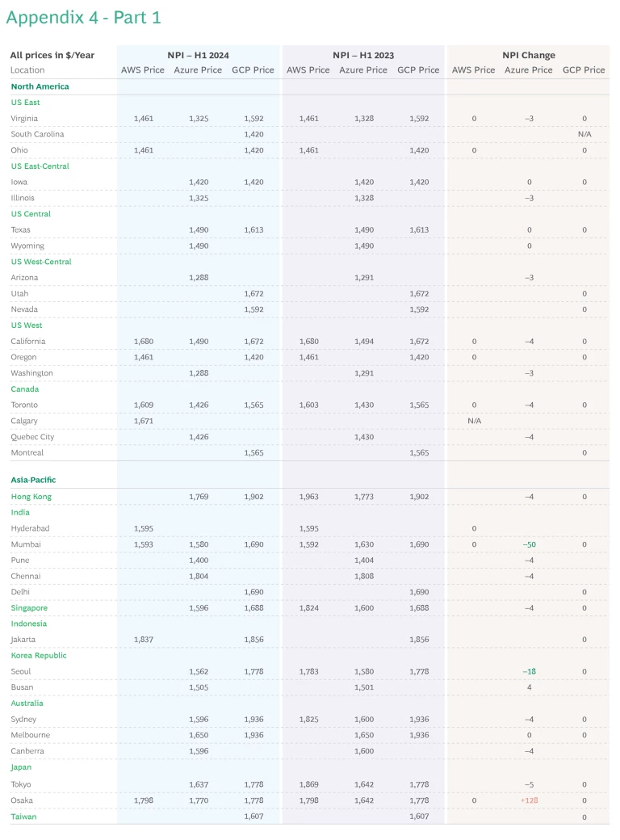Jump to the Asia-Pacific region heading
This screenshot has height=840, width=620.
(x=33, y=480)
